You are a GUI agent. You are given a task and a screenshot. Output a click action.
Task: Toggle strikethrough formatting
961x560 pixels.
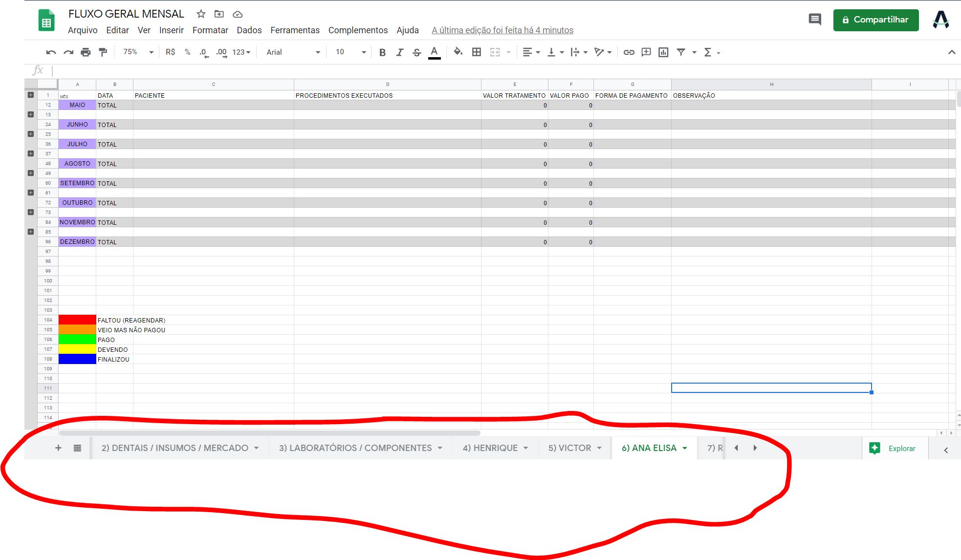[x=416, y=52]
